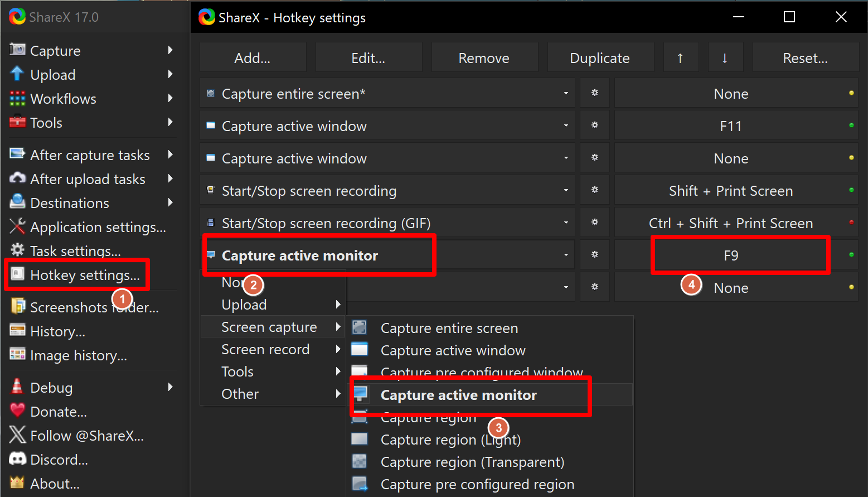This screenshot has height=497, width=868.
Task: Open Start/Stop screen recording (GIF) task dropdown
Action: point(566,223)
